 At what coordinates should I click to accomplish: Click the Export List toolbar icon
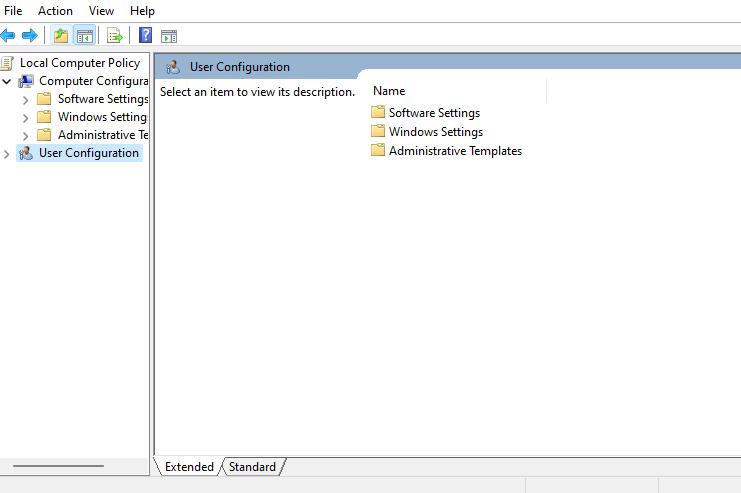click(115, 36)
